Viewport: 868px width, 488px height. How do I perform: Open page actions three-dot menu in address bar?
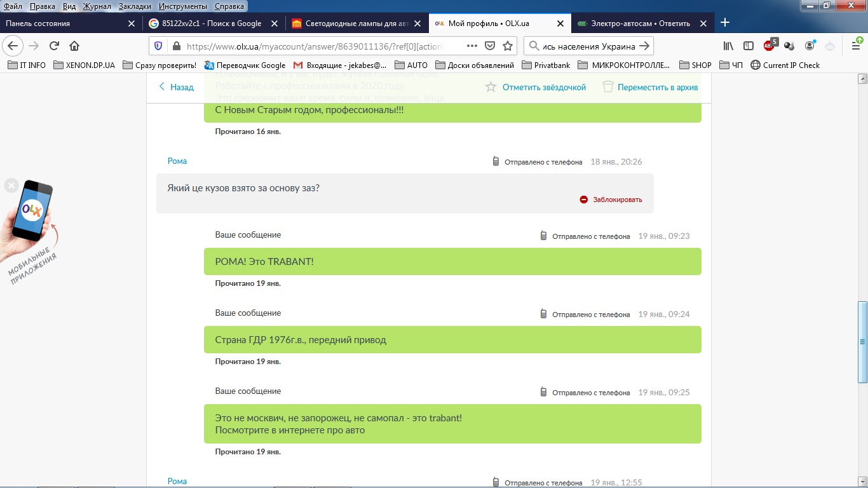pos(471,46)
